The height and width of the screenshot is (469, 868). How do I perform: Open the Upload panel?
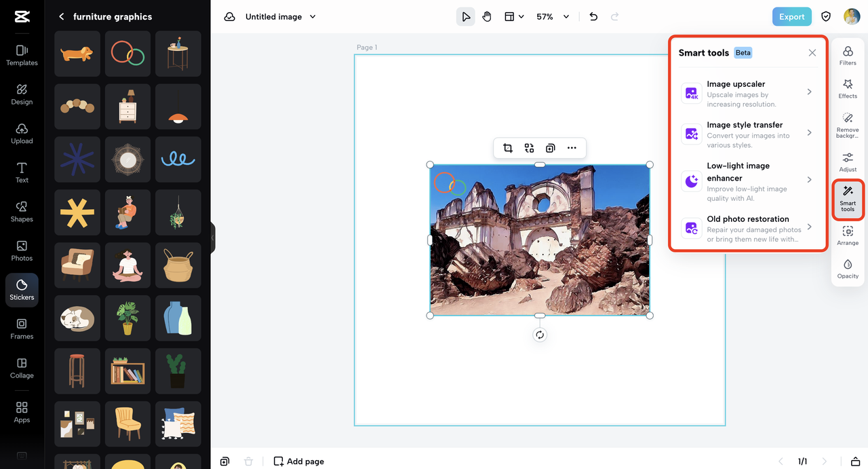(22, 134)
